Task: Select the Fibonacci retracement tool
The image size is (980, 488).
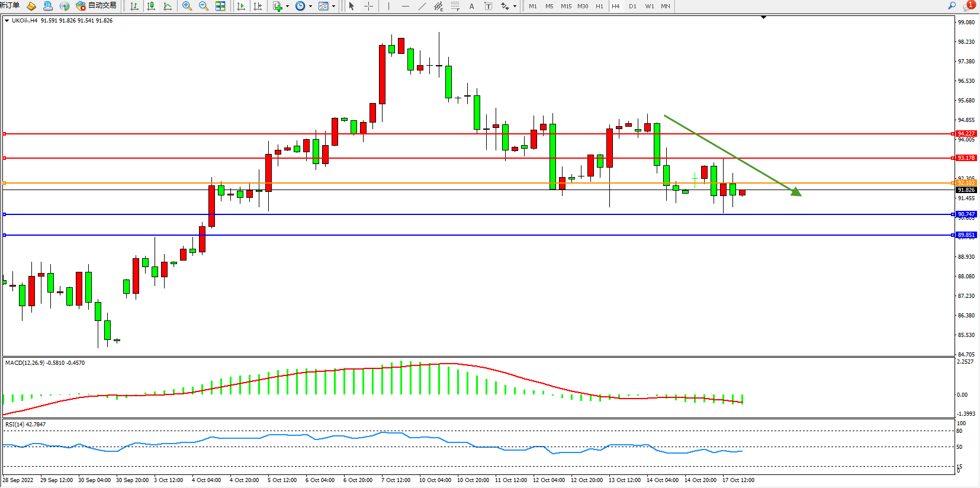Action: coord(455,6)
